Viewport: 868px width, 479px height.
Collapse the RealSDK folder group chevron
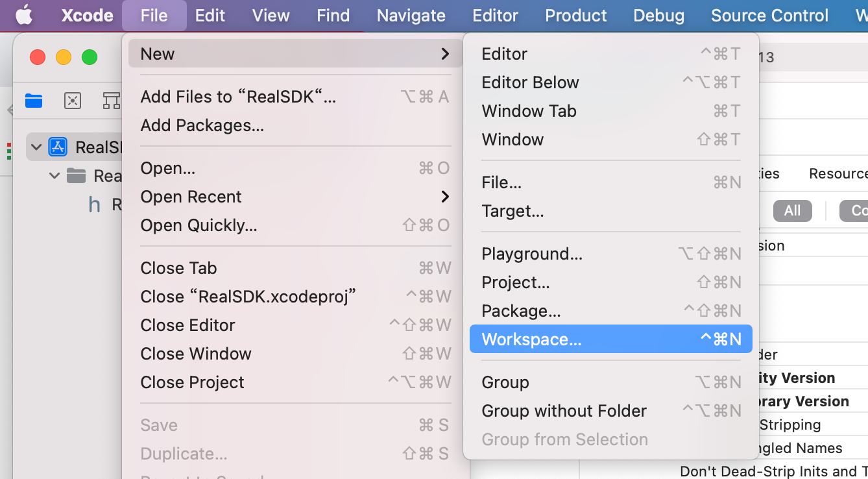pos(54,176)
